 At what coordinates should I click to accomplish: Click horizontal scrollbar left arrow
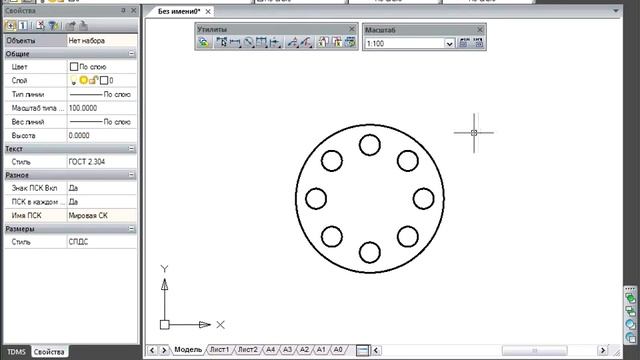coord(376,350)
